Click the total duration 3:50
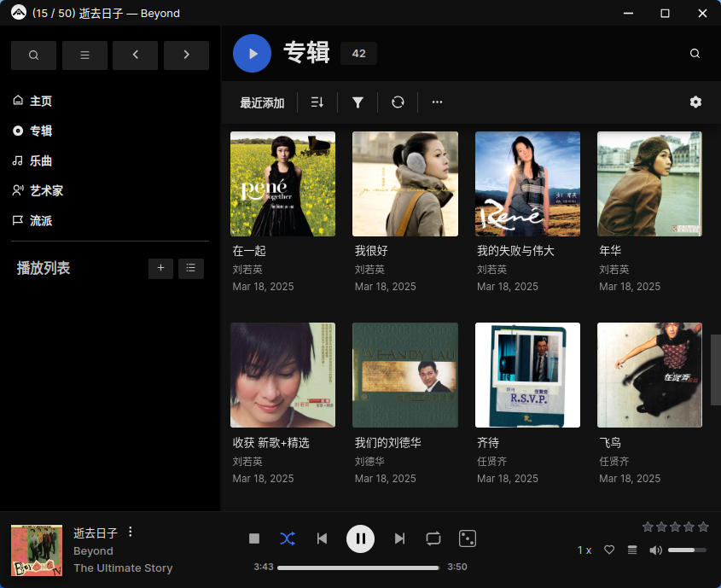Screen dimensions: 721x588 457,567
